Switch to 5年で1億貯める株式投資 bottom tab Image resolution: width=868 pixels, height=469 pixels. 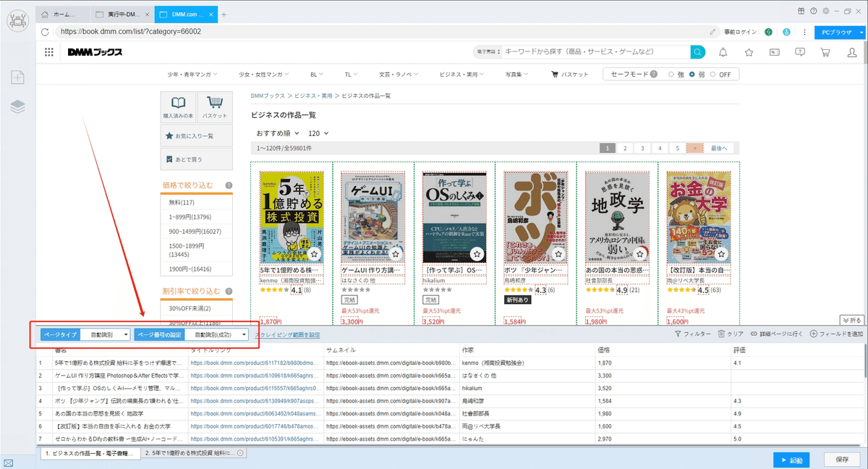(194, 453)
